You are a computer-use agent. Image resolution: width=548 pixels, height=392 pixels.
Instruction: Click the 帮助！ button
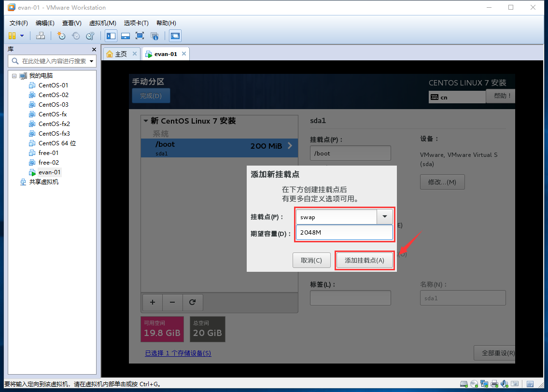click(x=501, y=96)
